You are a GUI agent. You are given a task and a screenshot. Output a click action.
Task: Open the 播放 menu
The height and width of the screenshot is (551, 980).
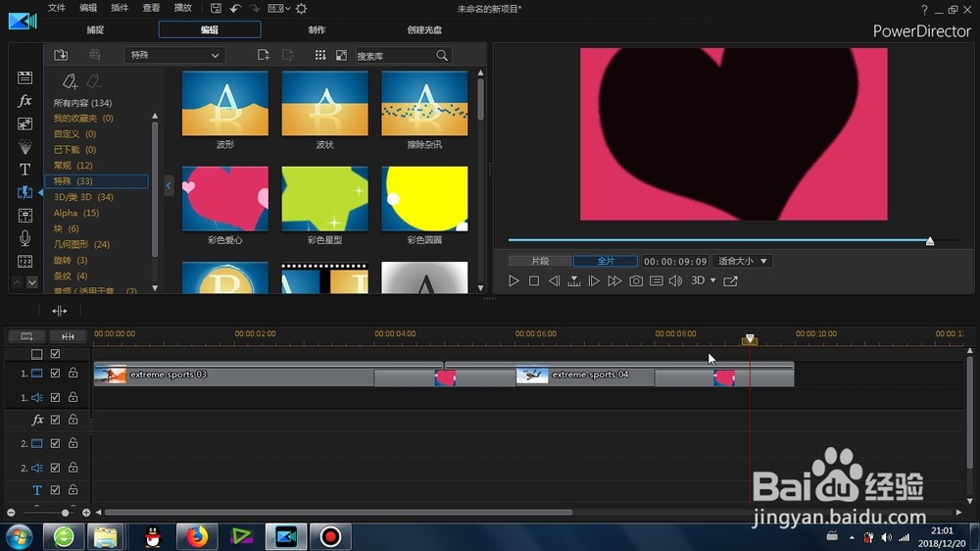tap(182, 8)
